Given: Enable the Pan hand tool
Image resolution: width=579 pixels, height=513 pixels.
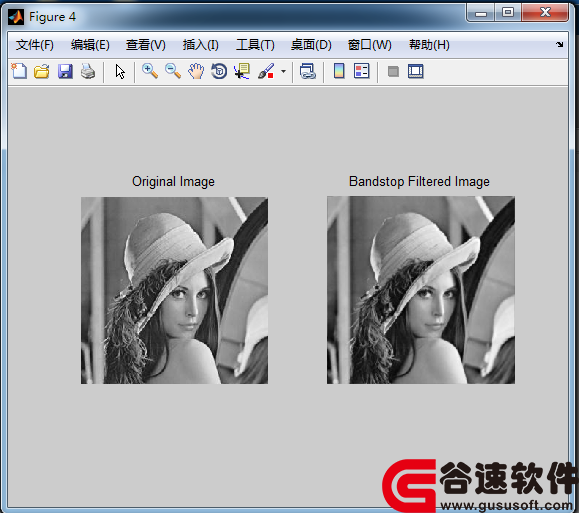Looking at the screenshot, I should point(196,71).
